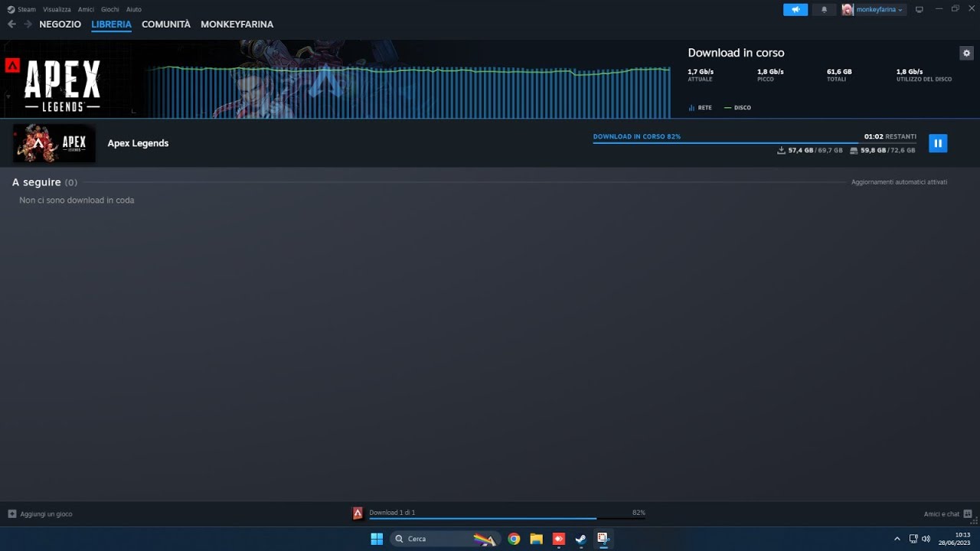Image resolution: width=980 pixels, height=551 pixels.
Task: Switch to Big Picture mode icon
Action: point(919,9)
